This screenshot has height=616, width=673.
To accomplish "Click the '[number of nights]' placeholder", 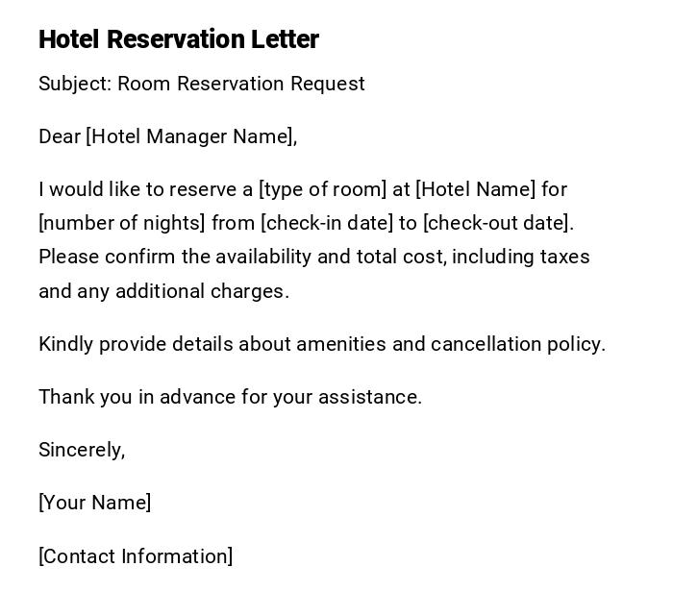I will pos(122,223).
